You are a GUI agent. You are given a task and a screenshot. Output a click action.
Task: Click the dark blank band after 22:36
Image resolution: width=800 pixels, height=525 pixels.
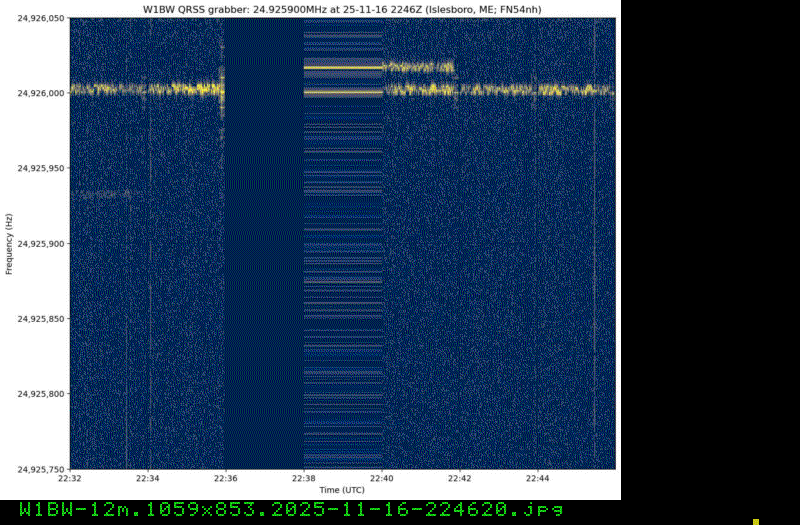(x=264, y=250)
